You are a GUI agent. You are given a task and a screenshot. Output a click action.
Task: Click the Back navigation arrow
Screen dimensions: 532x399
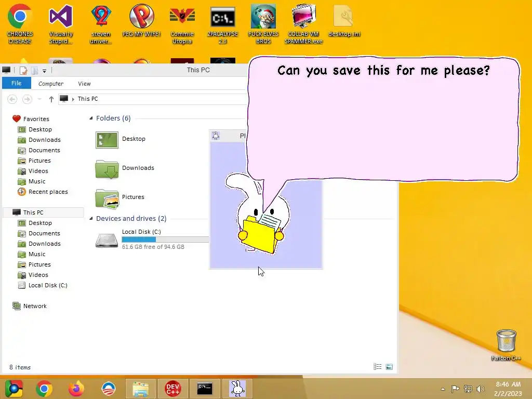12,99
